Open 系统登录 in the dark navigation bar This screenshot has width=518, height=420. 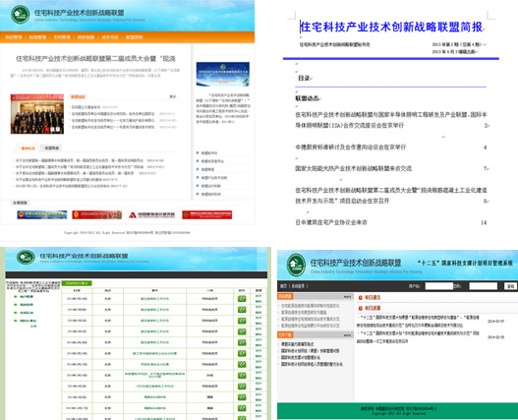point(298,286)
